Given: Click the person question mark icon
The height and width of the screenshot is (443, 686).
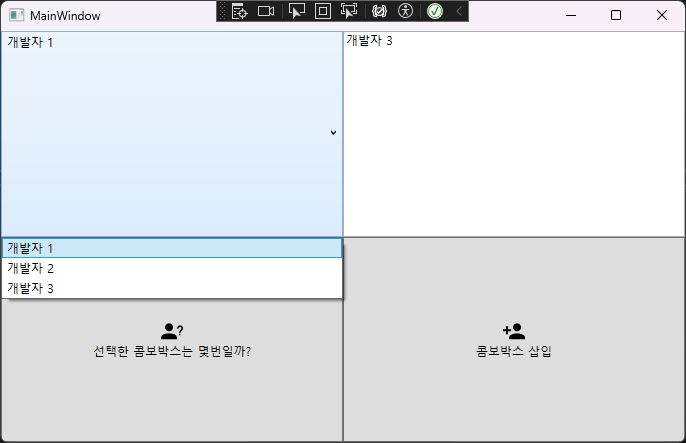Looking at the screenshot, I should pyautogui.click(x=172, y=331).
